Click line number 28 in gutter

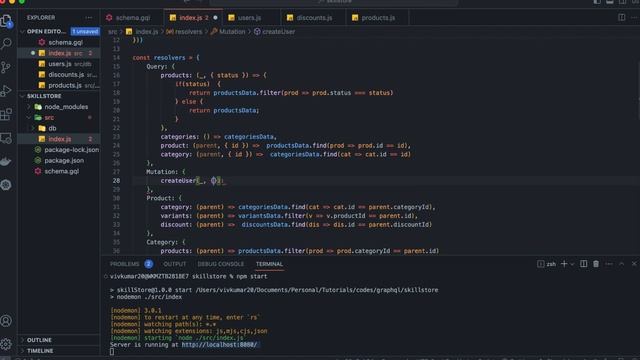(116, 180)
